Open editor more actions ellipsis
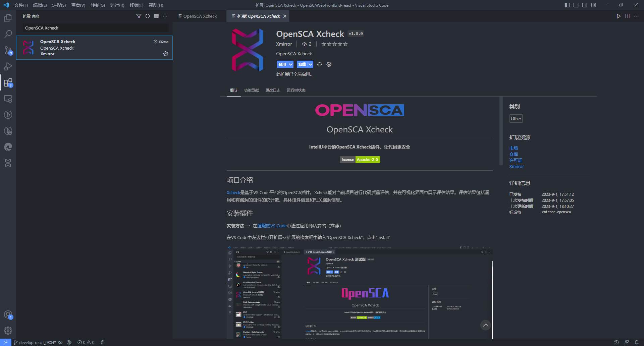This screenshot has width=644, height=346. point(636,16)
